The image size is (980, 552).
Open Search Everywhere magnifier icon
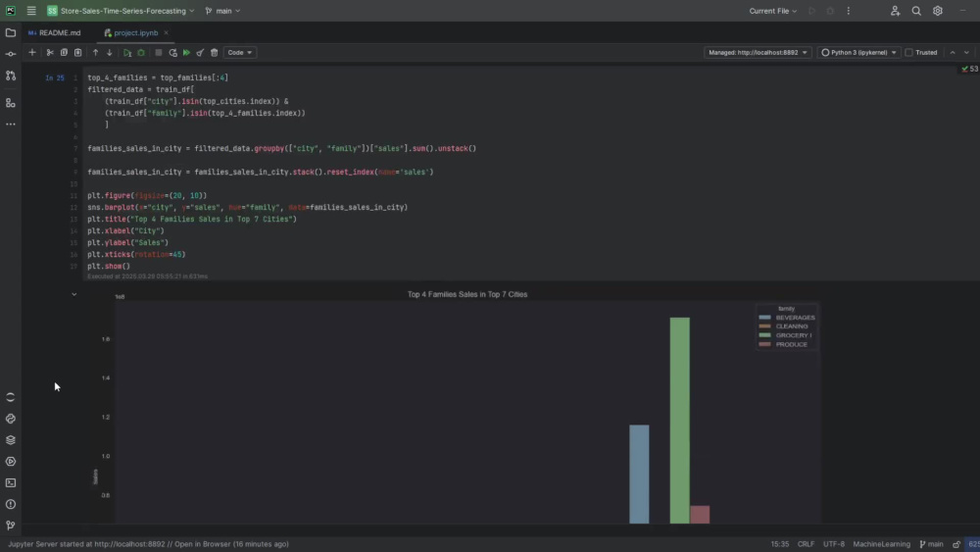pos(916,11)
